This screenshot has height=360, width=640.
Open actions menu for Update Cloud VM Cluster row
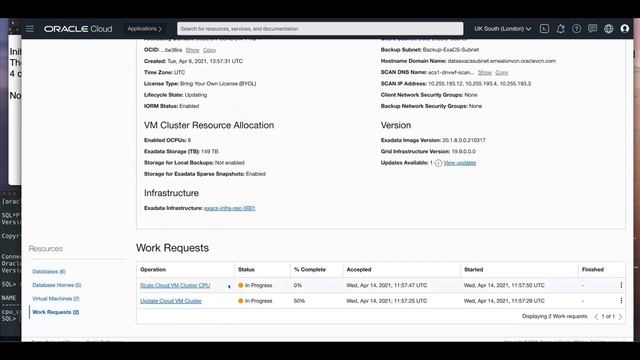click(621, 301)
